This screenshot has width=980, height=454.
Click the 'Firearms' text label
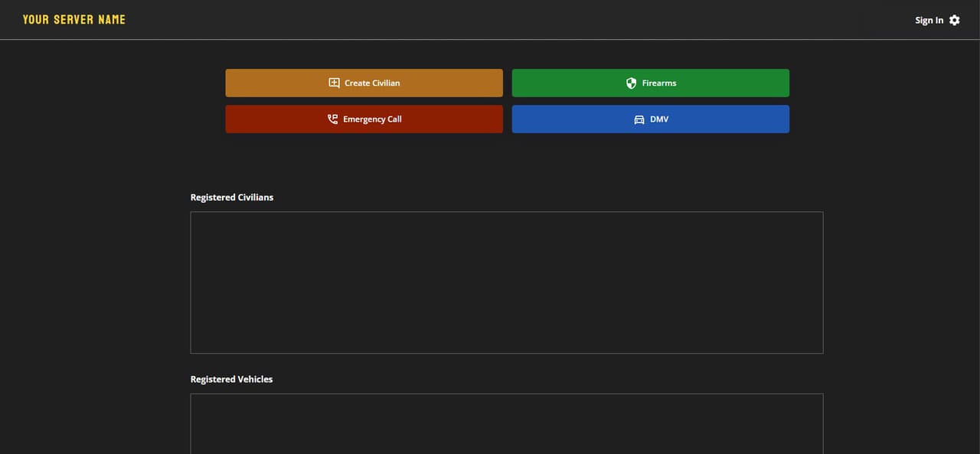pyautogui.click(x=659, y=83)
